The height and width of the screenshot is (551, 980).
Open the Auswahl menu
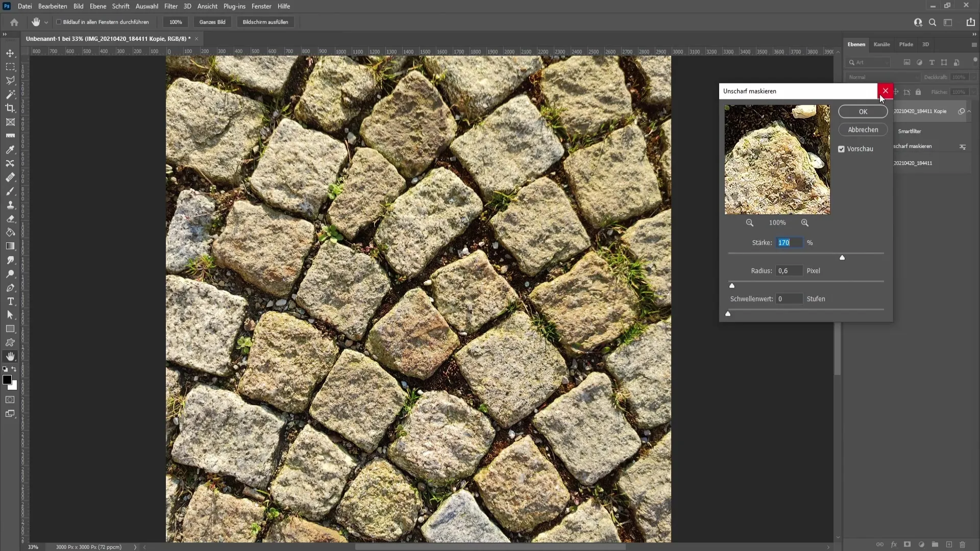pos(147,6)
